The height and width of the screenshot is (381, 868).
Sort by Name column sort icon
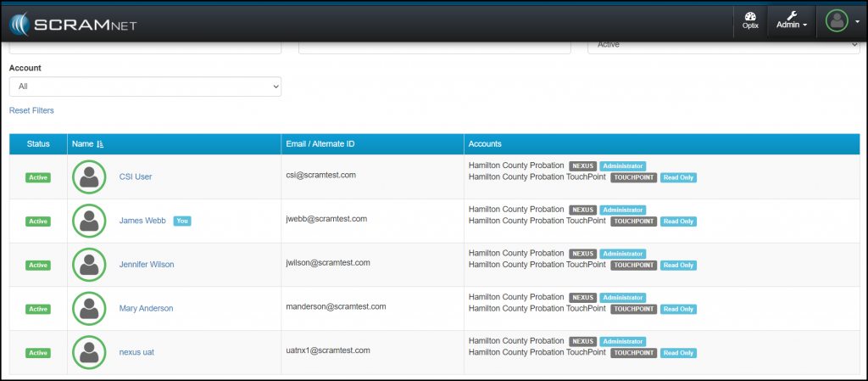(x=101, y=145)
